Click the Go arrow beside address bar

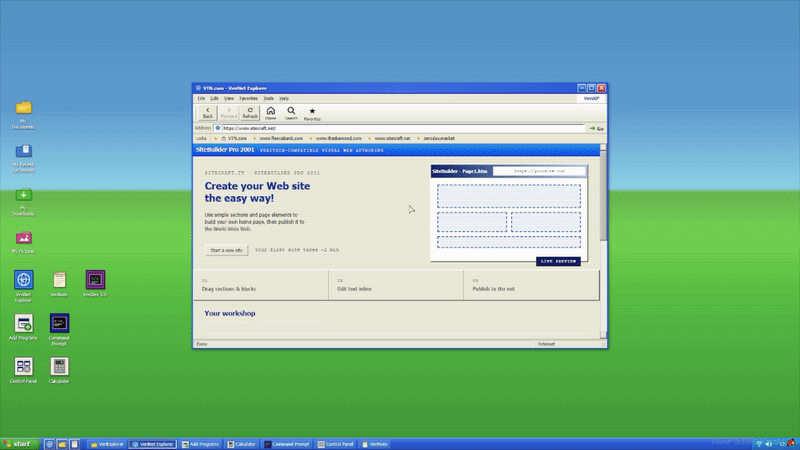[x=596, y=129]
